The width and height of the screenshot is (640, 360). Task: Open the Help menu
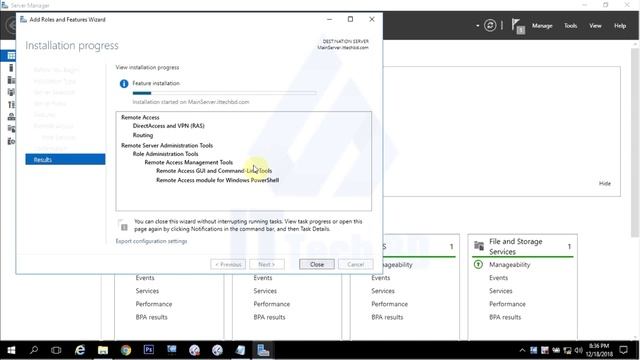[x=620, y=26]
